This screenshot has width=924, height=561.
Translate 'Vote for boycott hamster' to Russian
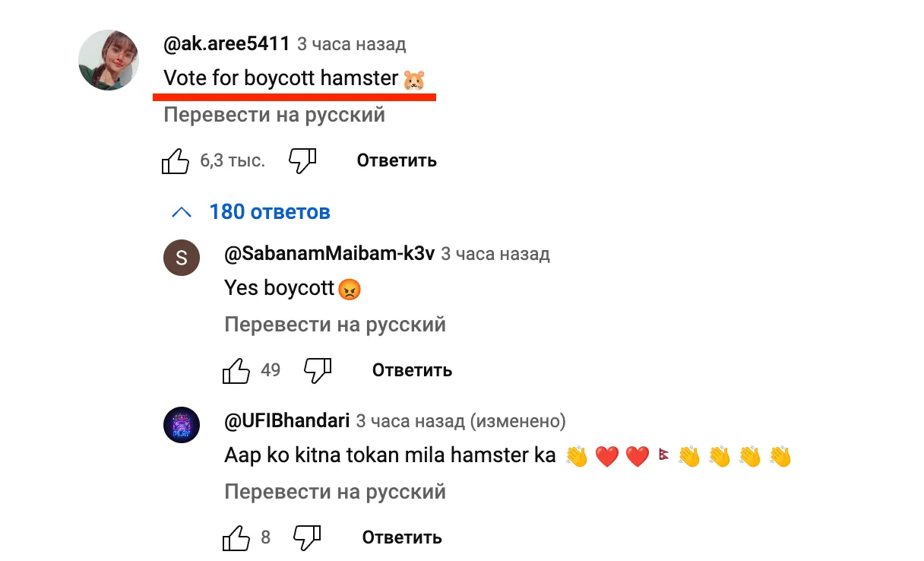click(x=274, y=116)
